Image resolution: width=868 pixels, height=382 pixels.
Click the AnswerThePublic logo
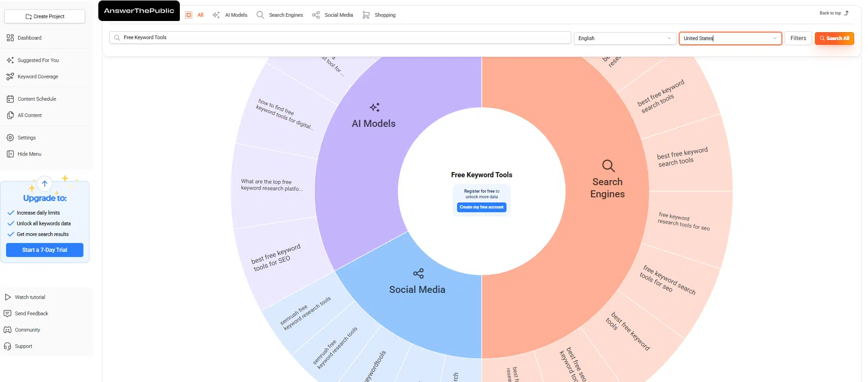[x=139, y=11]
